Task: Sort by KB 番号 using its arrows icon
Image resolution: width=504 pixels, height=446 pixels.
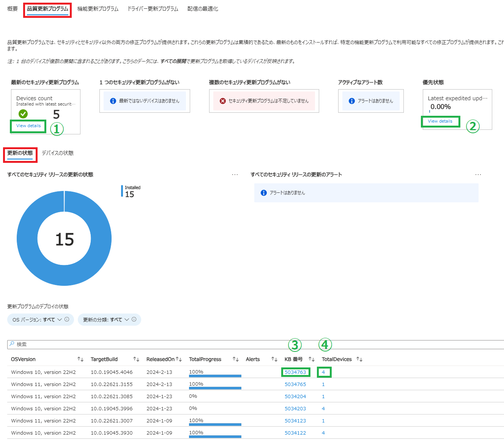Action: click(312, 359)
